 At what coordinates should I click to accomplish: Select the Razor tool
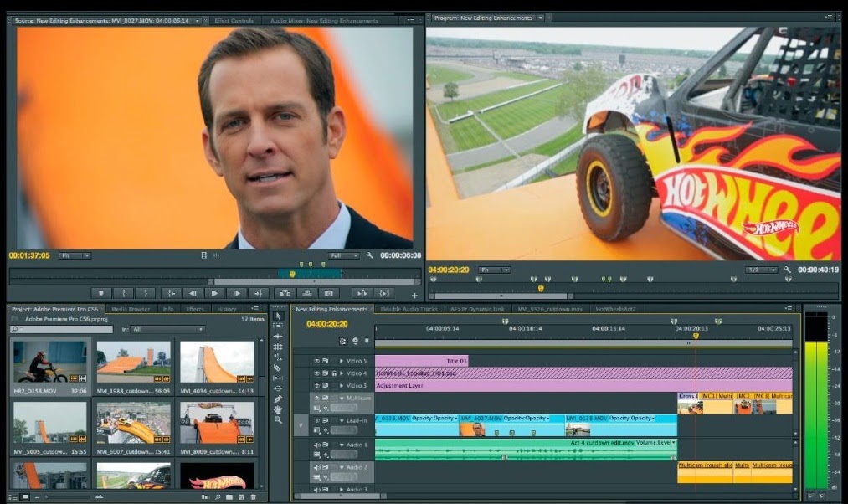tap(278, 368)
